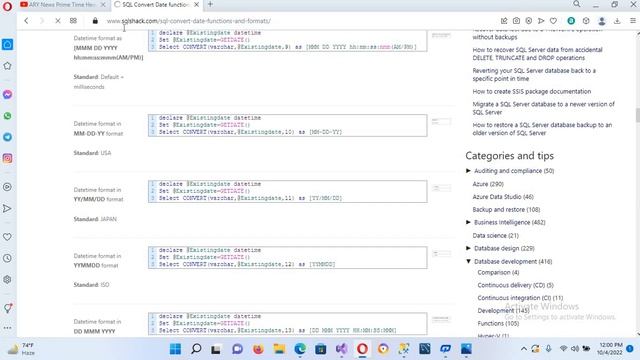Viewport: 640px width, 360px height.
Task: Close the ARY News tab
Action: click(x=103, y=4)
